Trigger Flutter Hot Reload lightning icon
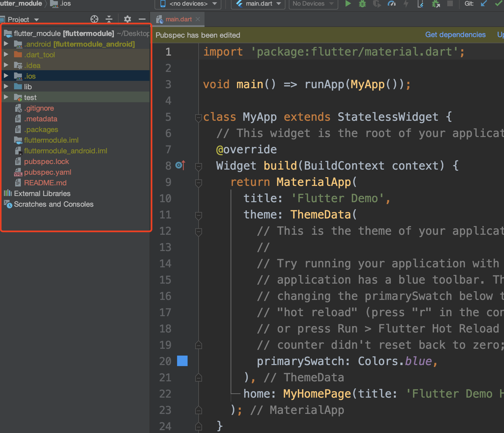Image resolution: width=504 pixels, height=433 pixels. (x=406, y=4)
